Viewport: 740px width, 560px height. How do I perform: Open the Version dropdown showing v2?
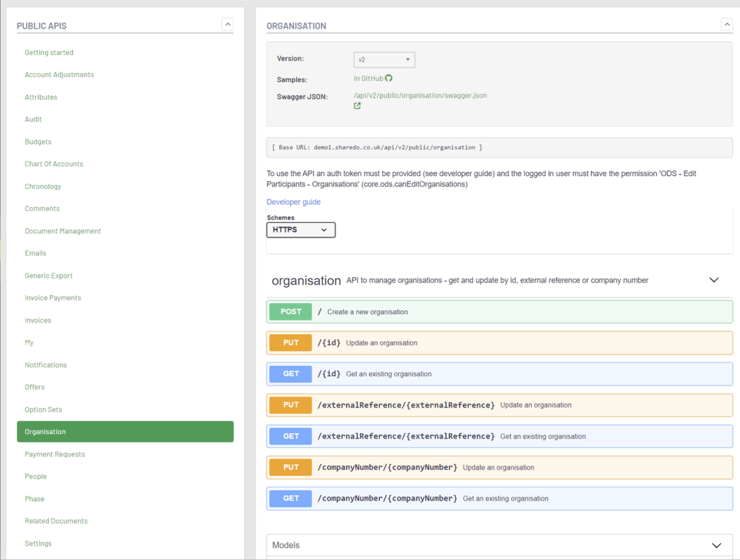coord(384,59)
